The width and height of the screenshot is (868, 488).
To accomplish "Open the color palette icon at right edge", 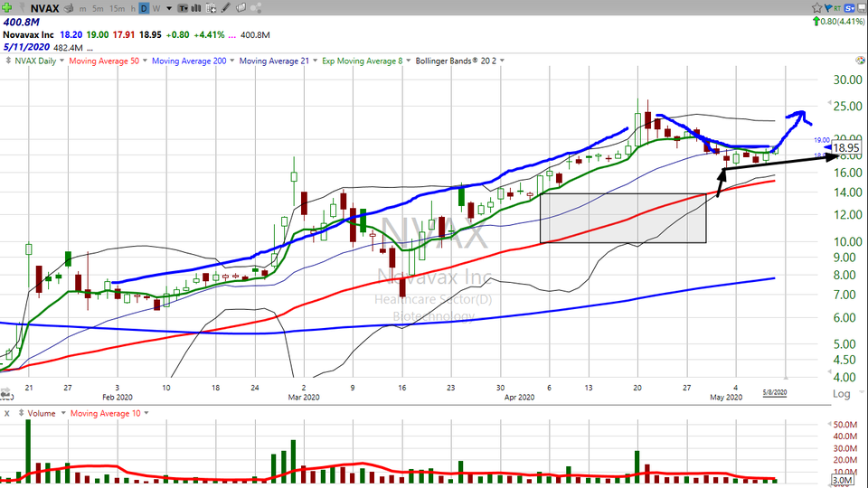I will point(860,8).
